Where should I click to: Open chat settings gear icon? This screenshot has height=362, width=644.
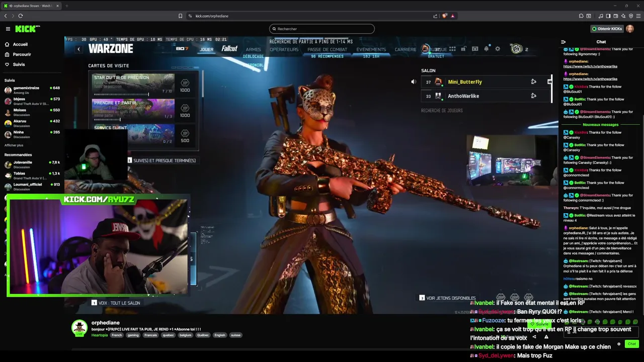tap(619, 344)
